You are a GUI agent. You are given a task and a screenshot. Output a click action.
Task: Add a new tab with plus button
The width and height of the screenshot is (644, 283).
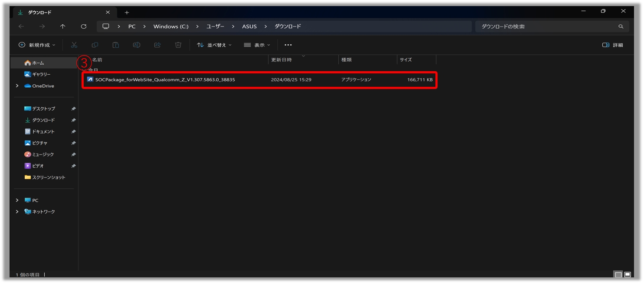[127, 13]
